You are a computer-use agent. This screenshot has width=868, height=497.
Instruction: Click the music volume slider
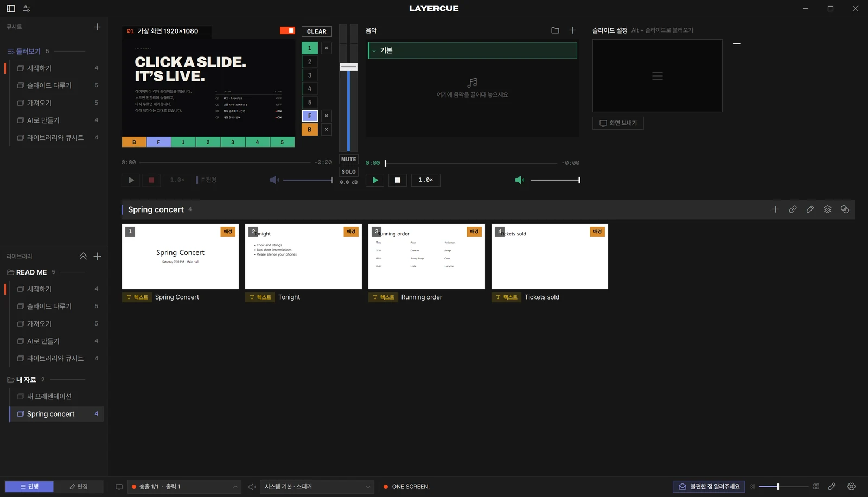coord(555,180)
